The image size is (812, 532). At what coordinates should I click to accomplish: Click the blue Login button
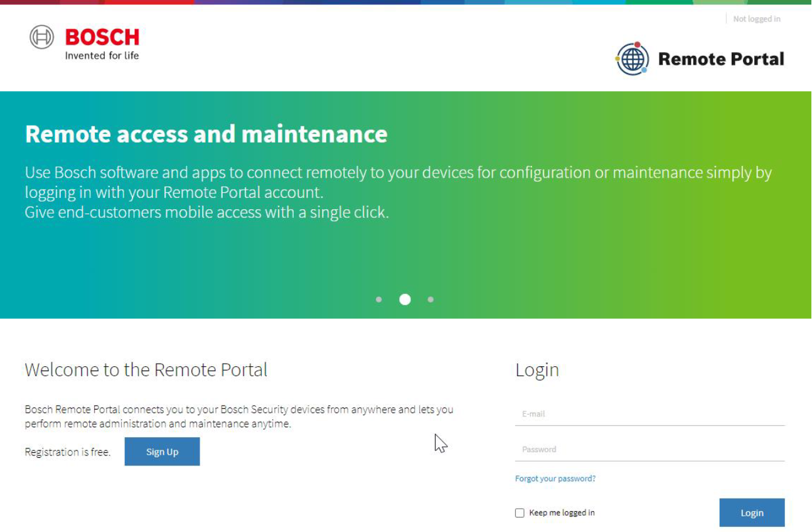pyautogui.click(x=752, y=513)
